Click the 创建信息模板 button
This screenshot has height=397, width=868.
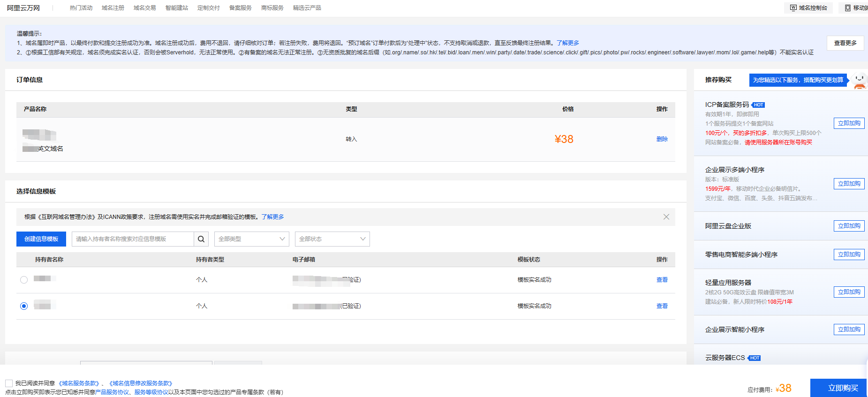point(41,239)
